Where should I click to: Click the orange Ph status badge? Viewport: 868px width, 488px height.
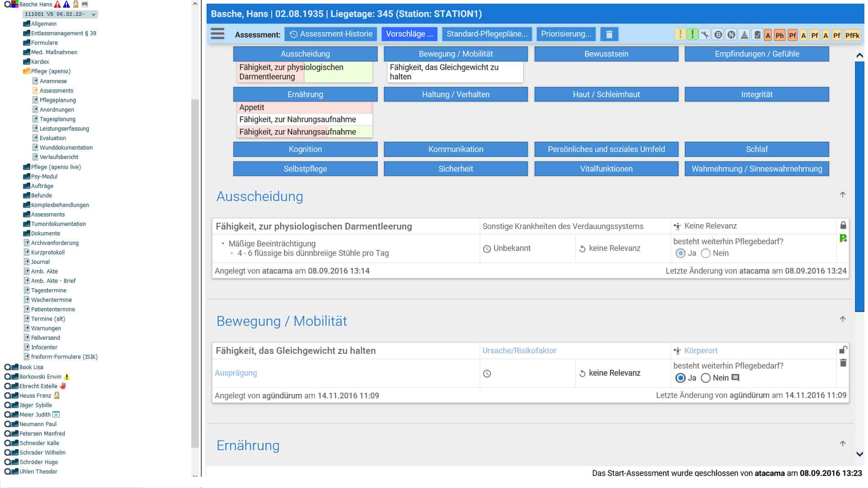click(779, 35)
